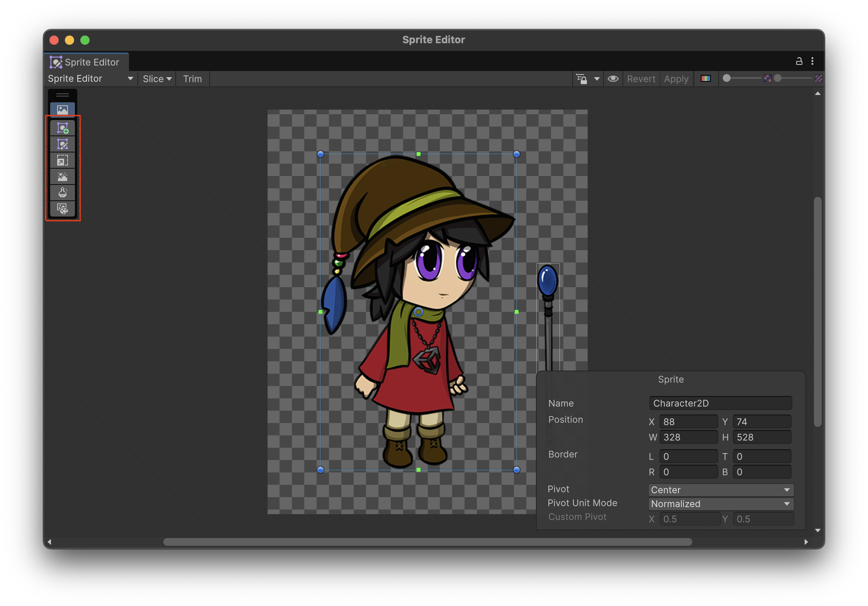Click the scroll up arrow
Viewport: 868px width, 606px height.
pyautogui.click(x=817, y=94)
